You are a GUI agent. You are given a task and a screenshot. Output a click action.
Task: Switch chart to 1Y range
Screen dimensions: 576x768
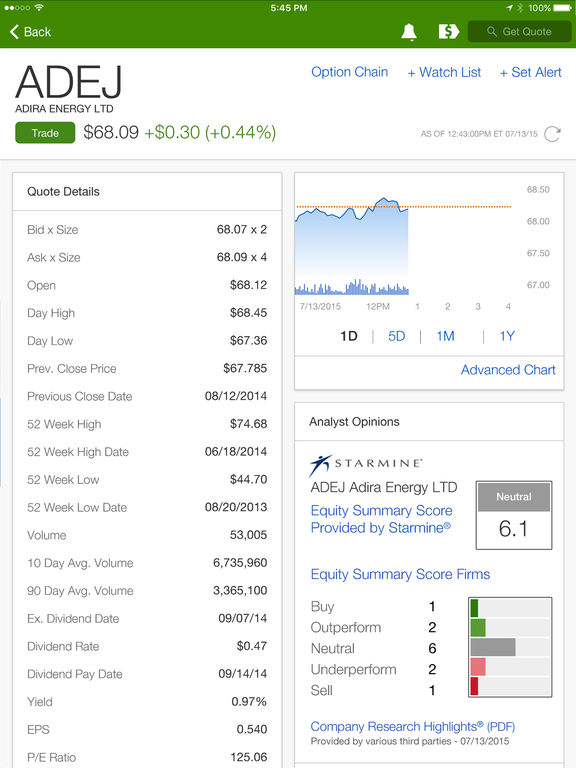507,336
